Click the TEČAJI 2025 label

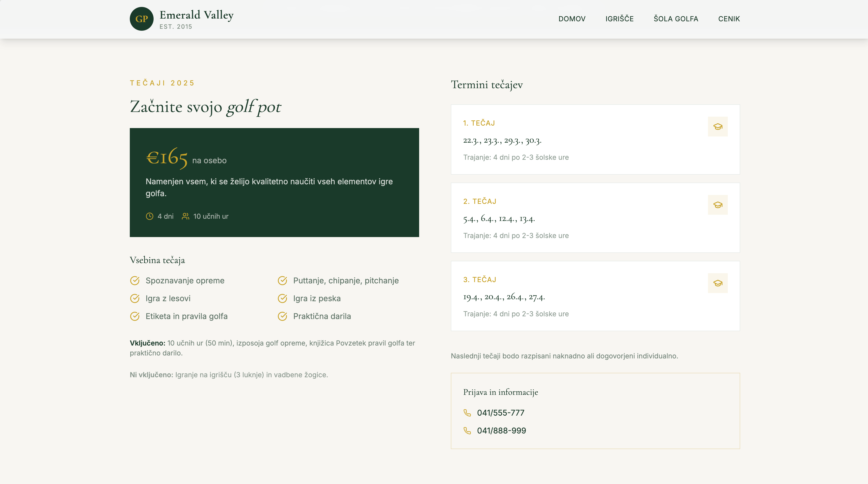coord(162,83)
